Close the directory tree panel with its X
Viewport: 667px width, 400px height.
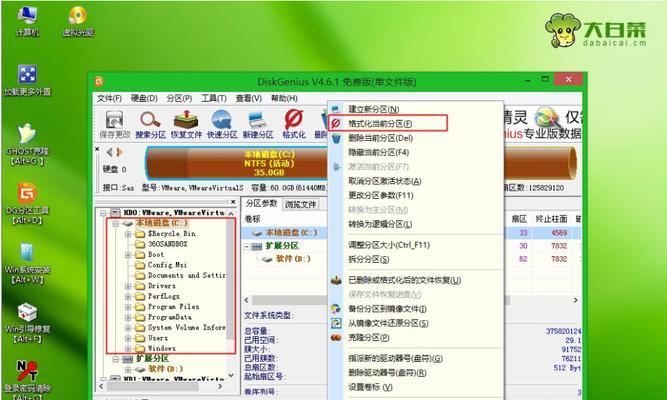[x=233, y=202]
